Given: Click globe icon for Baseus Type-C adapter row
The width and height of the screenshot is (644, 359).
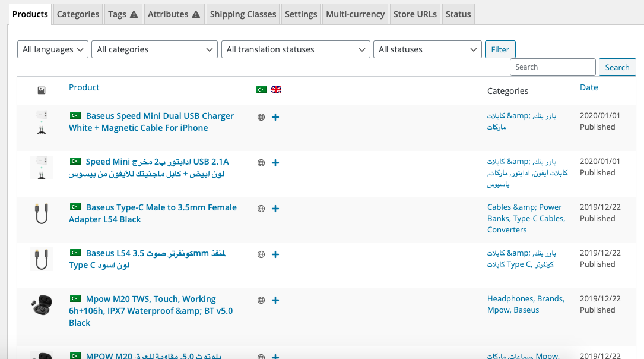Looking at the screenshot, I should (261, 209).
